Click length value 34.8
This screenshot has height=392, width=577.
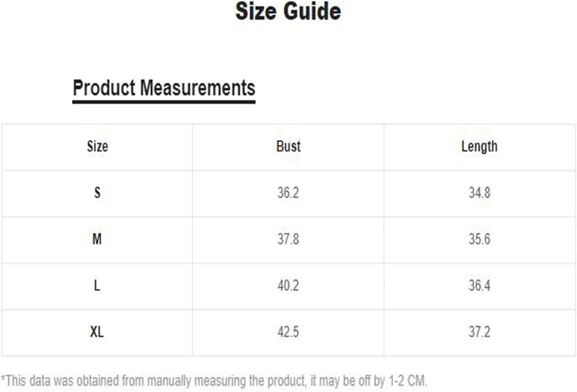(479, 192)
